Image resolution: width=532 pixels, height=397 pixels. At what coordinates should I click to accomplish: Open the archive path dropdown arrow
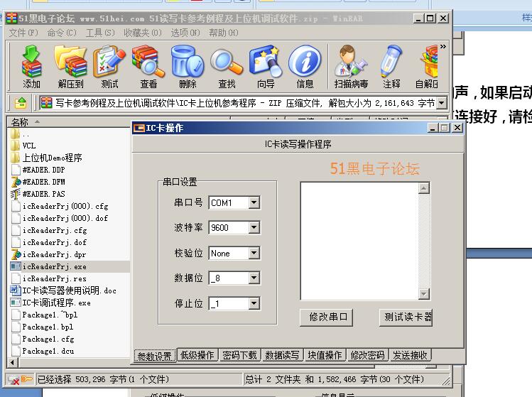click(x=441, y=102)
